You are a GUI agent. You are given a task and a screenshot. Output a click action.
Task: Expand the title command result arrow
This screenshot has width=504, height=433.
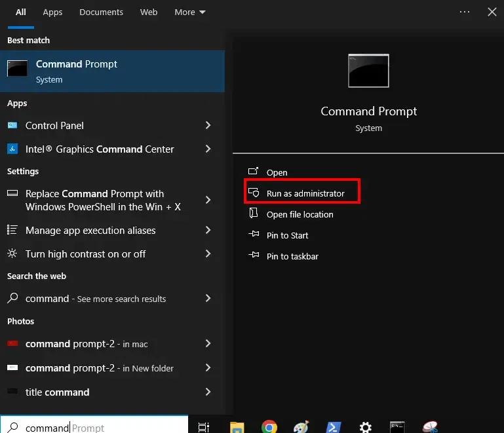coord(208,392)
